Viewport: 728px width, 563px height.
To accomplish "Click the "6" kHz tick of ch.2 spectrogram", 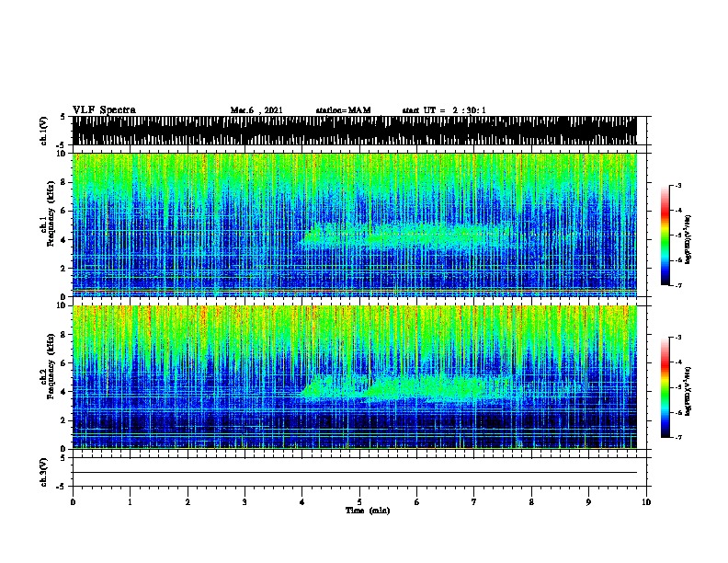I will pyautogui.click(x=63, y=362).
